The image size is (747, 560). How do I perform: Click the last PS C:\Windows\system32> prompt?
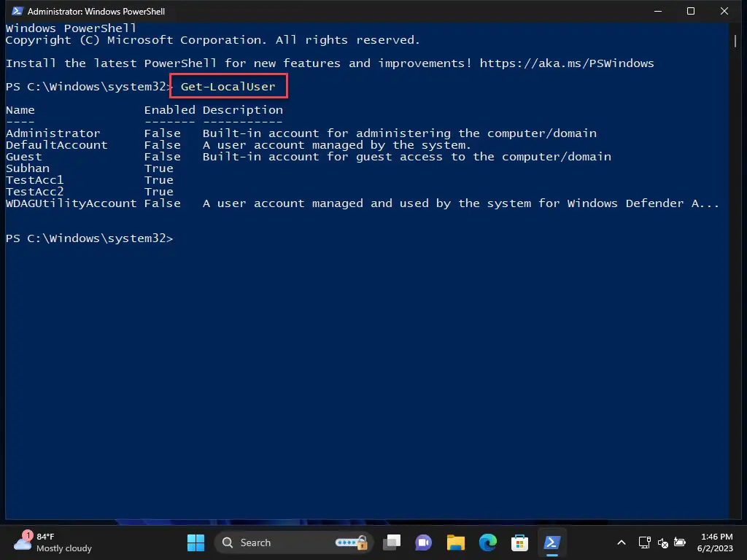[90, 238]
